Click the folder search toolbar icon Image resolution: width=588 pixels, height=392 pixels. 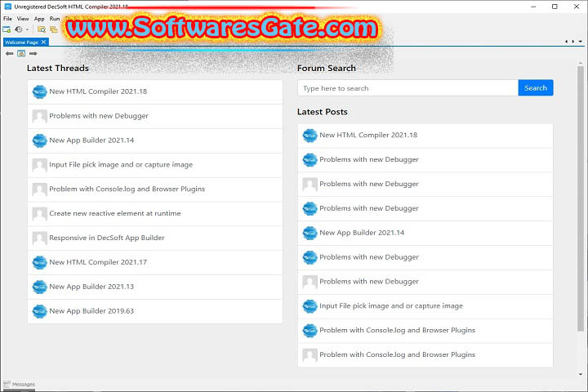(42, 29)
